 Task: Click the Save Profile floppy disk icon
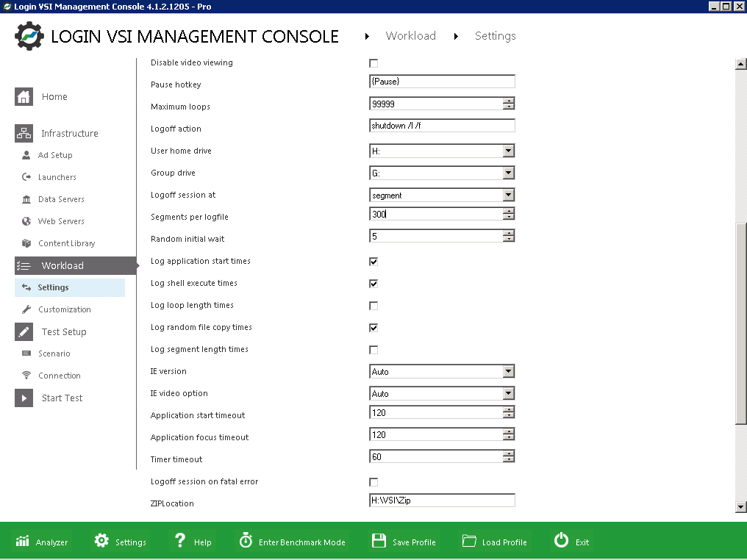pos(379,540)
